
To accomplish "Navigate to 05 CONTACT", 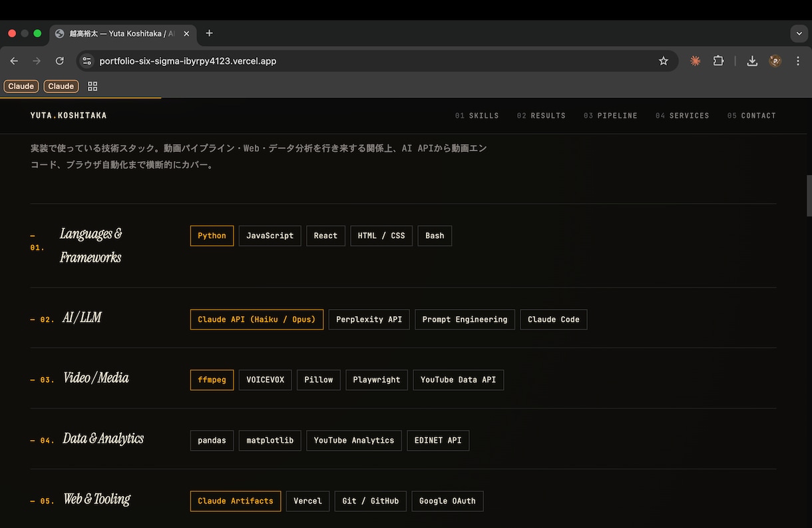I will tap(751, 115).
